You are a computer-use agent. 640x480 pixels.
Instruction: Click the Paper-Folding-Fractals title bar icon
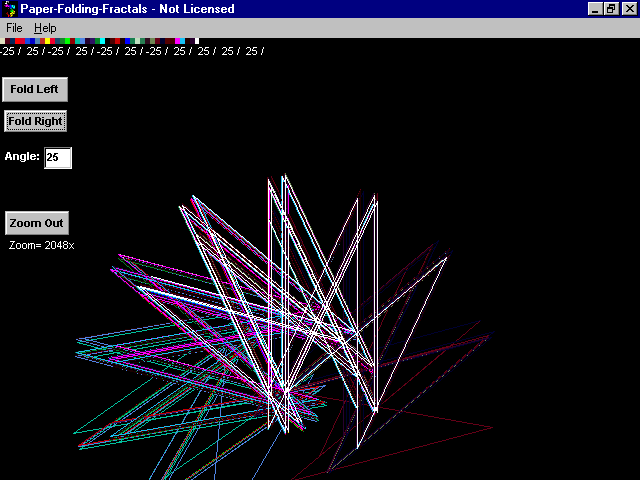pyautogui.click(x=9, y=9)
